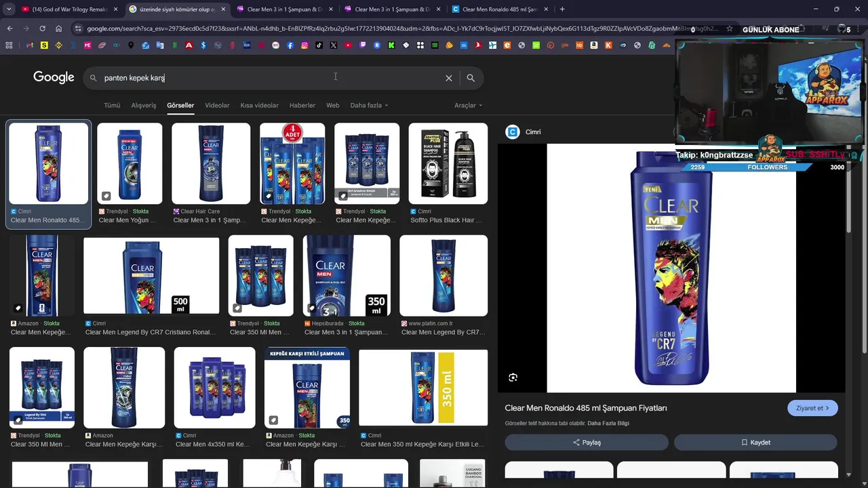Open a new browser tab
Screen dimensions: 868x488
pyautogui.click(x=562, y=9)
